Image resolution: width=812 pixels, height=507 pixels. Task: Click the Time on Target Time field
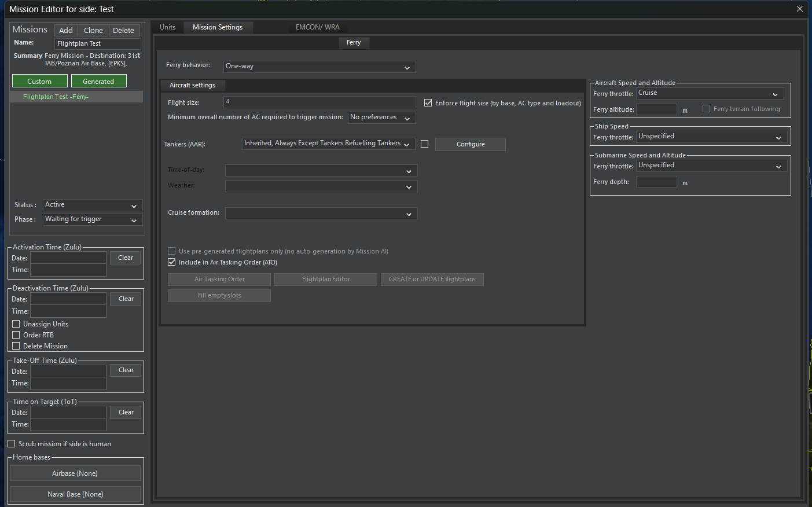[68, 424]
